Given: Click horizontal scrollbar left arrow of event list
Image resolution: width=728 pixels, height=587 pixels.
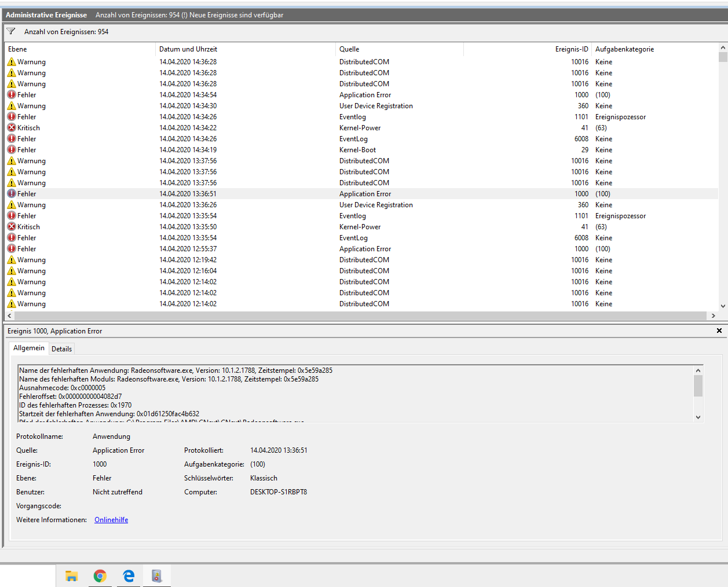Looking at the screenshot, I should tap(9, 316).
